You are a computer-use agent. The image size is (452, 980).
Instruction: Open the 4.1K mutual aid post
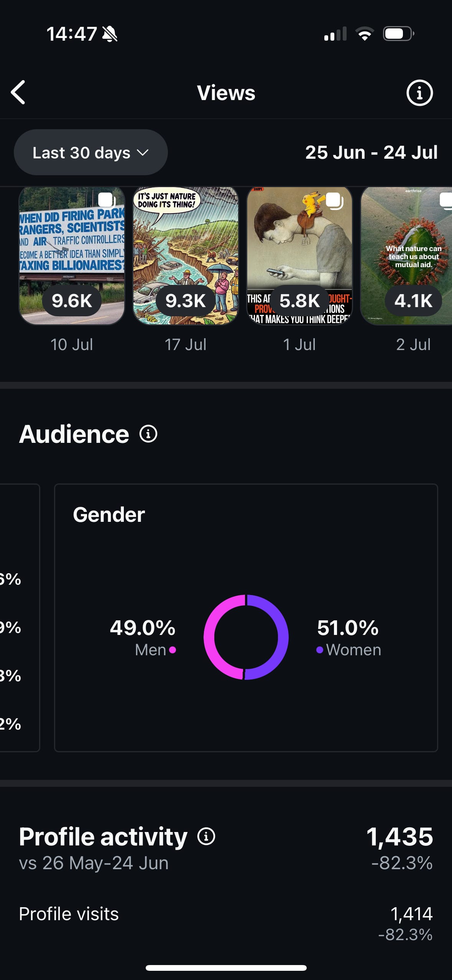[406, 256]
